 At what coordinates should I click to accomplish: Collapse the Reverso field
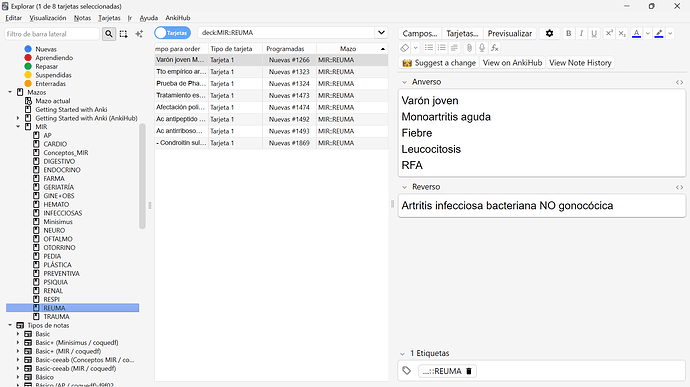[x=404, y=187]
